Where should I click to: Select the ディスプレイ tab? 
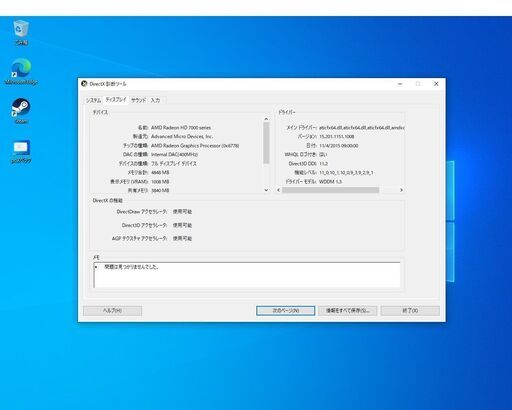point(116,100)
